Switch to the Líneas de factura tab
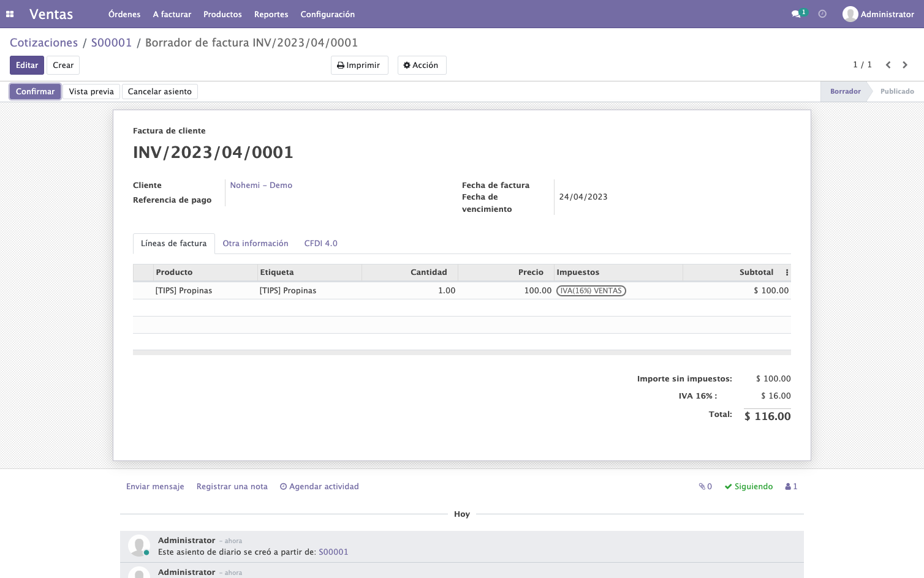924x578 pixels. click(x=174, y=244)
